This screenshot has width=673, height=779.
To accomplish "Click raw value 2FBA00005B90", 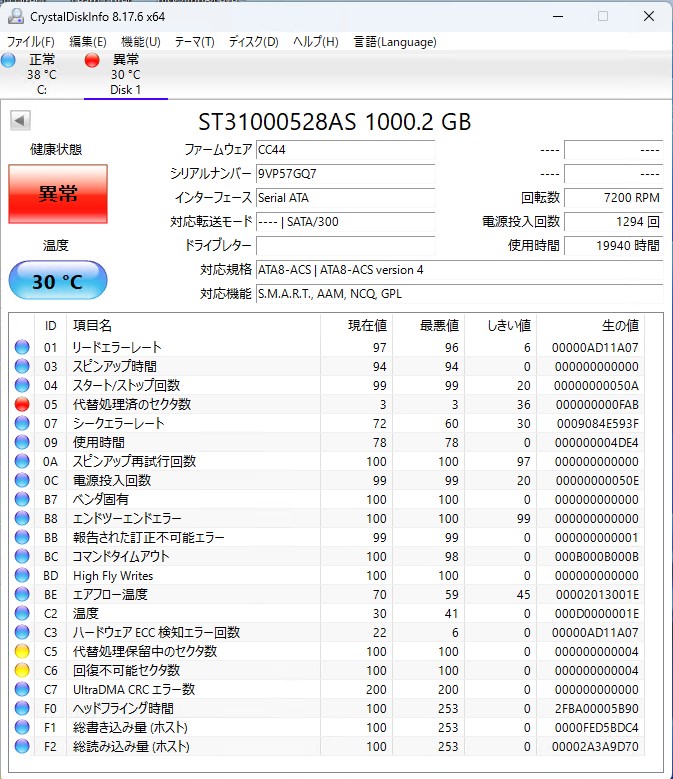I will (597, 708).
